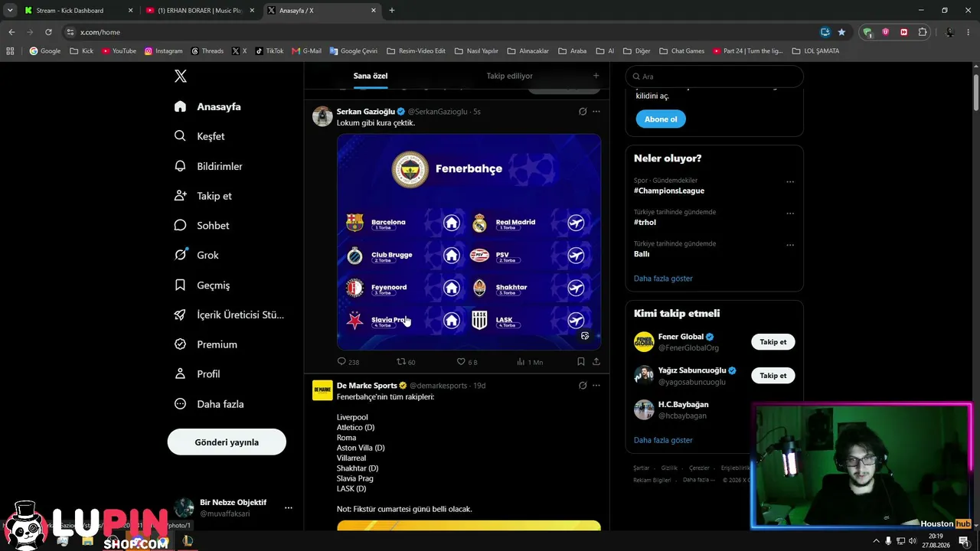Screen dimensions: 980x551
Task: Click the Gönderi yayınla button
Action: 227,442
